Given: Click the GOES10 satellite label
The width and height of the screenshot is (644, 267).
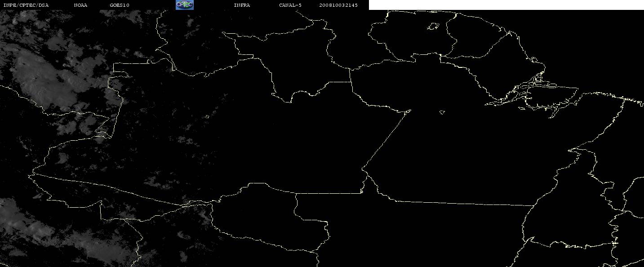Looking at the screenshot, I should point(120,5).
